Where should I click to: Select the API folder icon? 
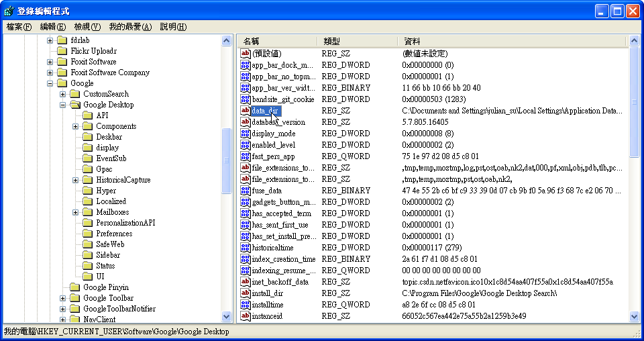pos(87,115)
